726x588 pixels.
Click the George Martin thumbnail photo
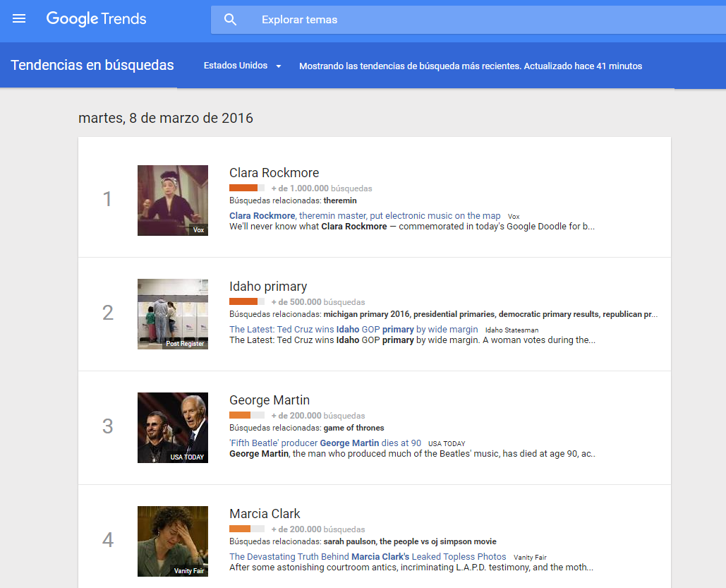click(173, 428)
